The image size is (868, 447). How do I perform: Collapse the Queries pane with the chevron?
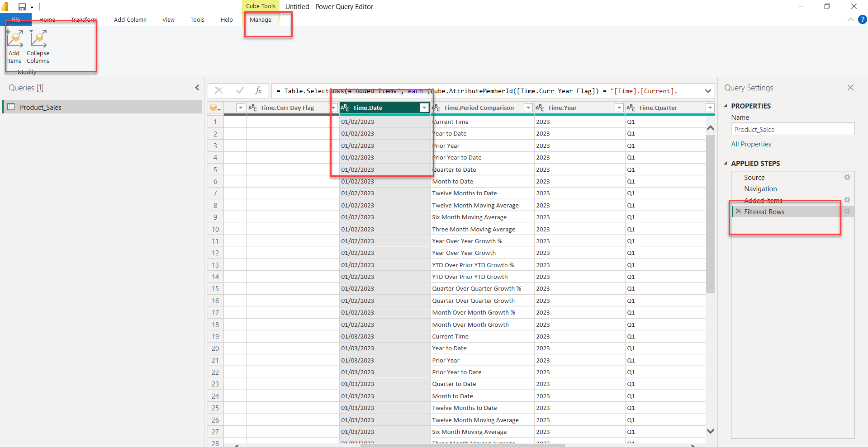[197, 88]
